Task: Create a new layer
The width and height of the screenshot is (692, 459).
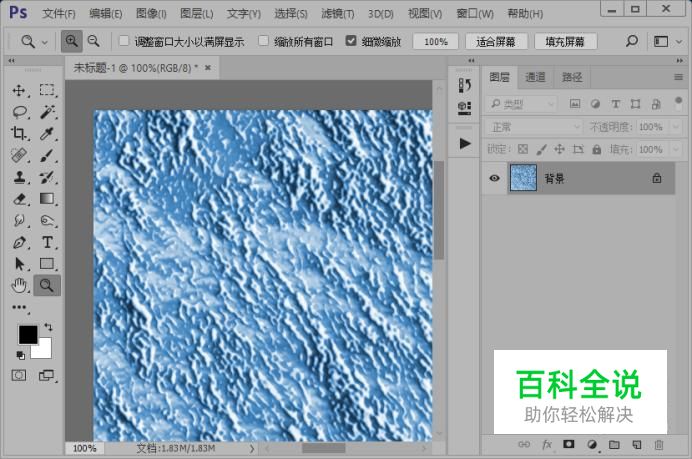Action: 636,444
